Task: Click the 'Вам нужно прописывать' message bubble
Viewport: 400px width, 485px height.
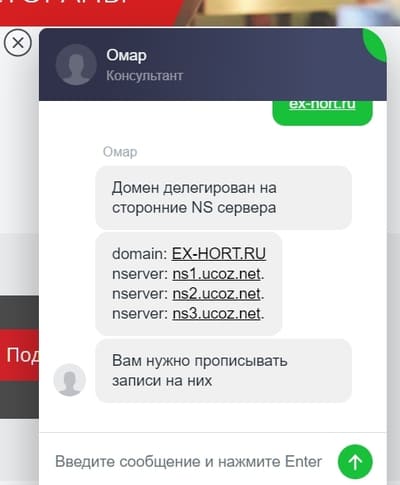Action: (223, 371)
